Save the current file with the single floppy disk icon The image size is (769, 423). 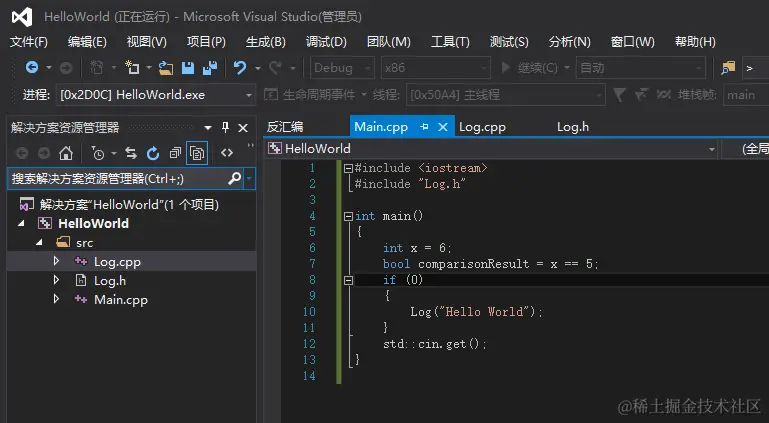188,68
